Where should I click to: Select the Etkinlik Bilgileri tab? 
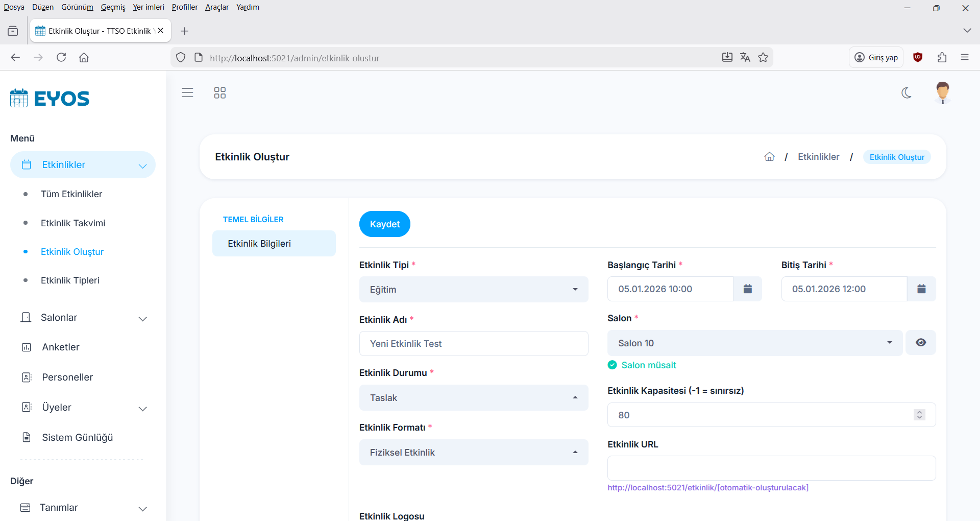(274, 244)
